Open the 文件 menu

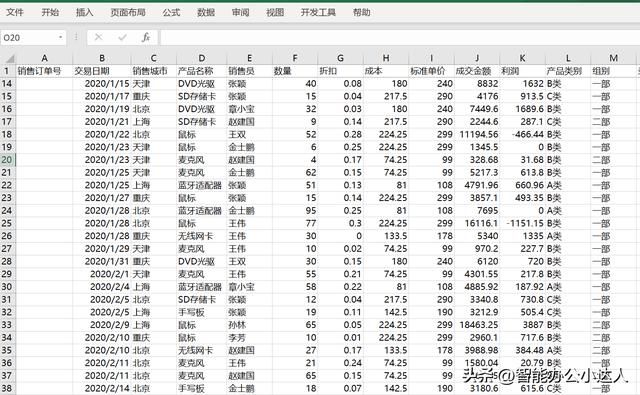coord(15,12)
